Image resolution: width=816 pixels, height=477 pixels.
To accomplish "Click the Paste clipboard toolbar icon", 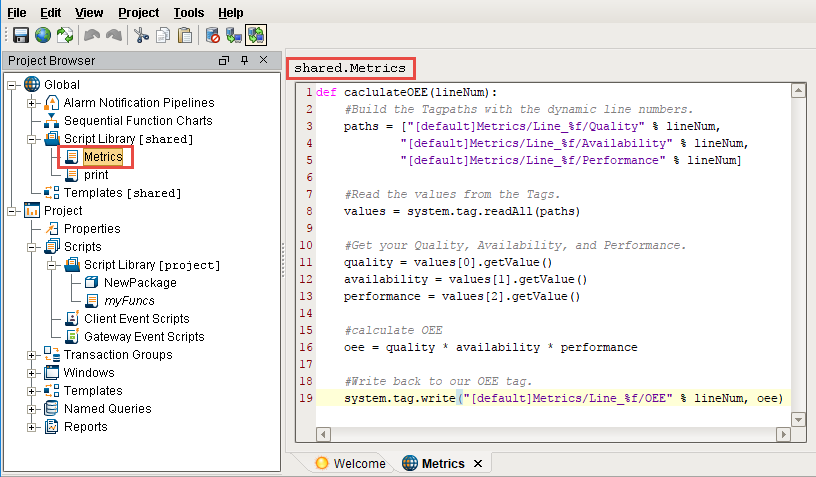I will pos(185,35).
